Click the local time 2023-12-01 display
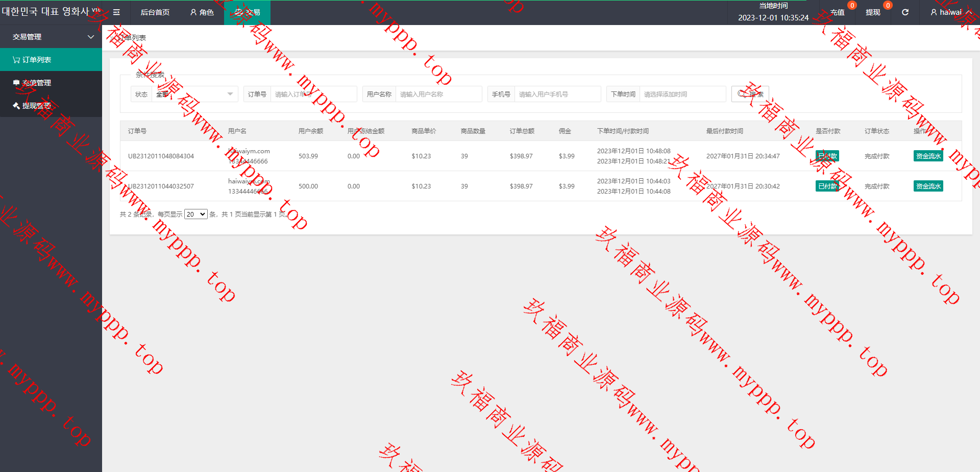 [x=773, y=17]
